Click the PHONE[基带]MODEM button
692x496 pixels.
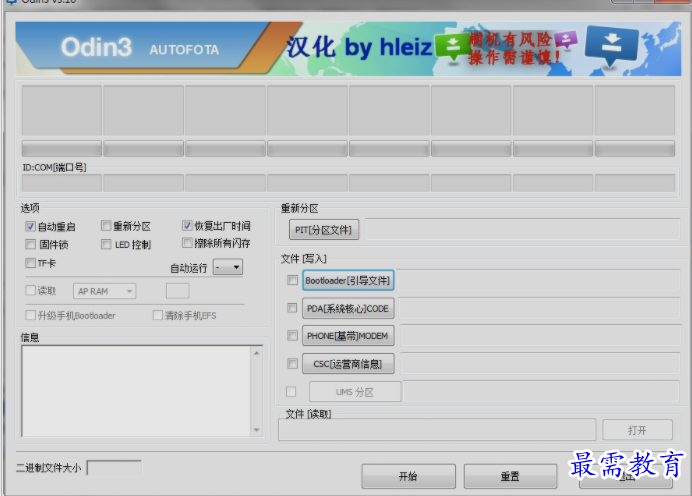click(348, 336)
